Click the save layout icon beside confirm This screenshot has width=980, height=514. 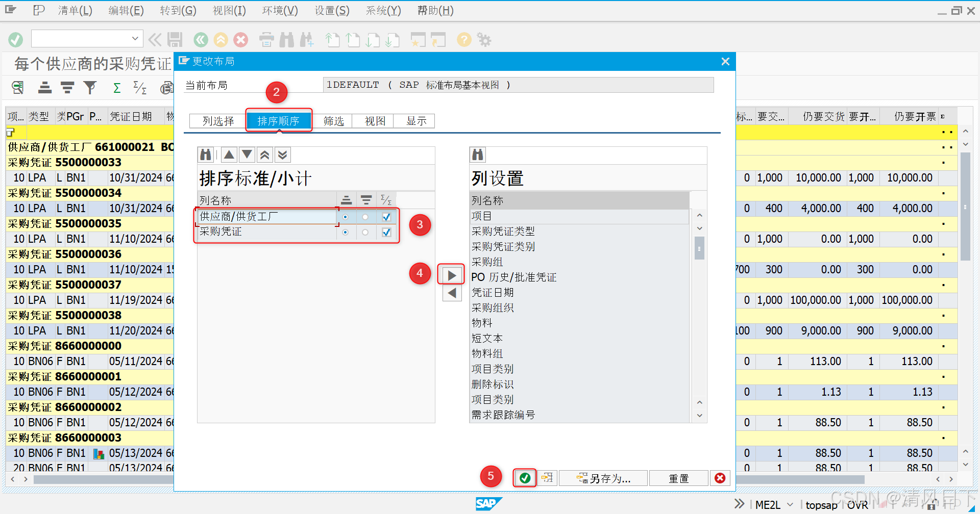[547, 478]
